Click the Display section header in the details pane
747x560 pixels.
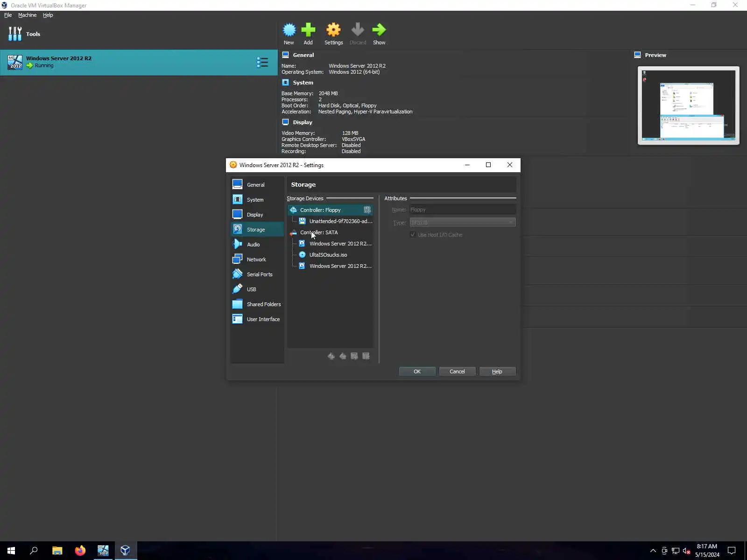click(x=303, y=122)
